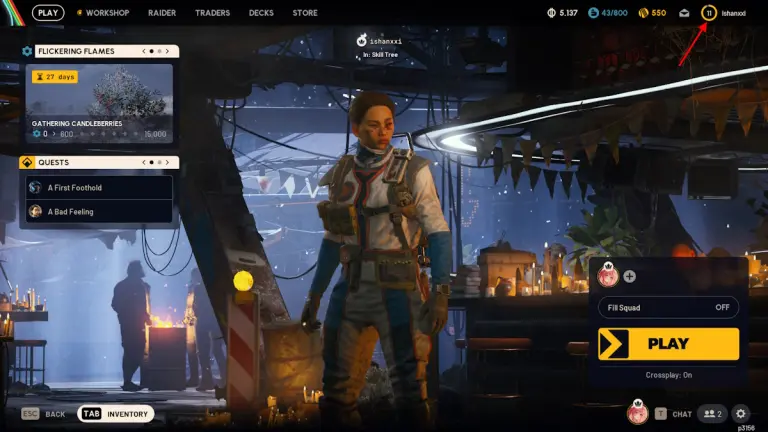Click the Quests diamond icon
Image resolution: width=768 pixels, height=432 pixels.
coord(27,162)
